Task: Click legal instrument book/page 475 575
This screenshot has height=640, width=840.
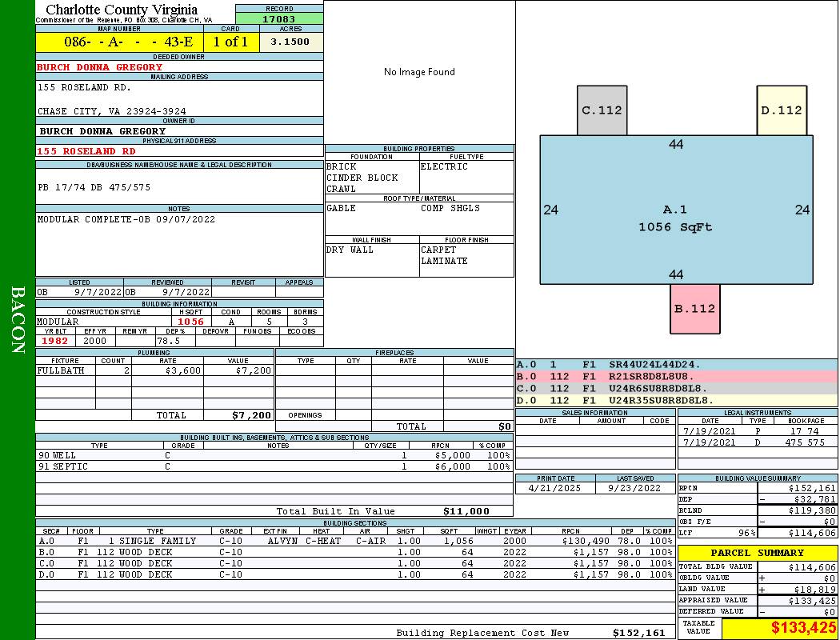Action: (x=805, y=442)
